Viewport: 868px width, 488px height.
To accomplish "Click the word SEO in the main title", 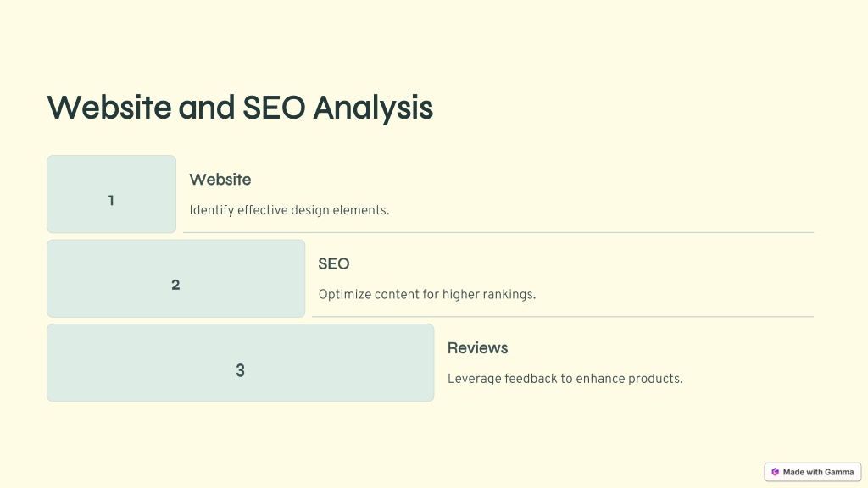I will coord(274,108).
